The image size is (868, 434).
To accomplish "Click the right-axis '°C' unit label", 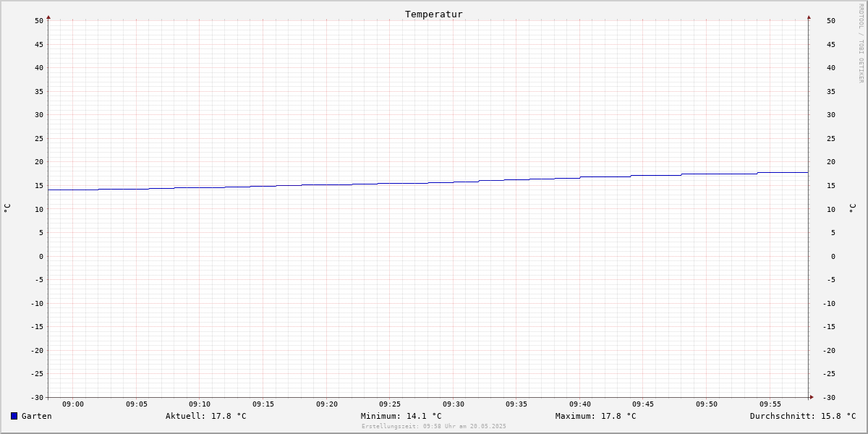I will click(853, 208).
